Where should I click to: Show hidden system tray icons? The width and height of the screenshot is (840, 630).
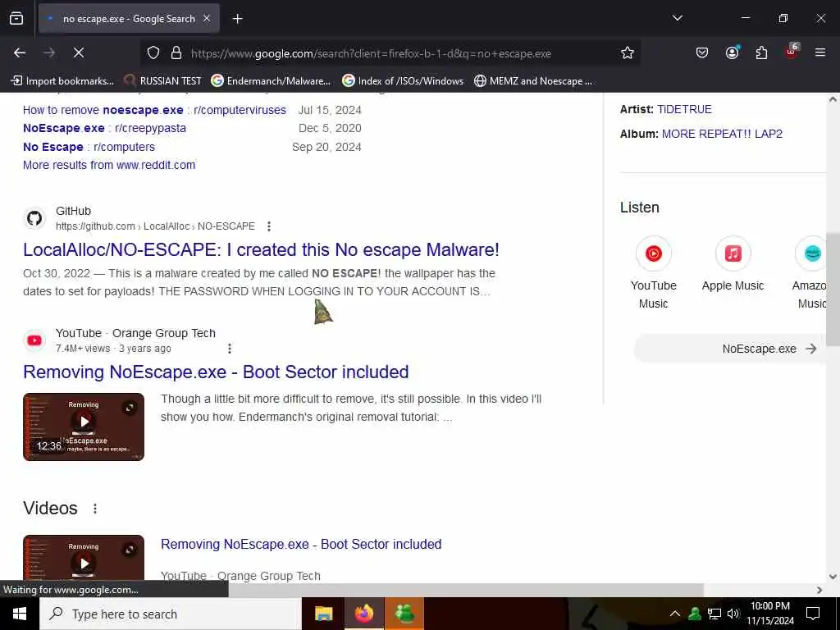[x=675, y=614]
